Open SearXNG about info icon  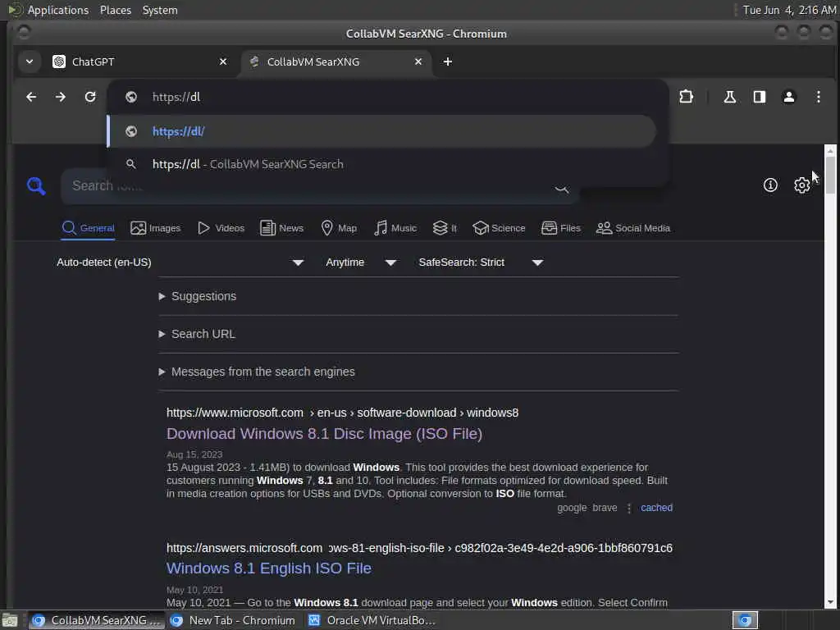(x=770, y=185)
